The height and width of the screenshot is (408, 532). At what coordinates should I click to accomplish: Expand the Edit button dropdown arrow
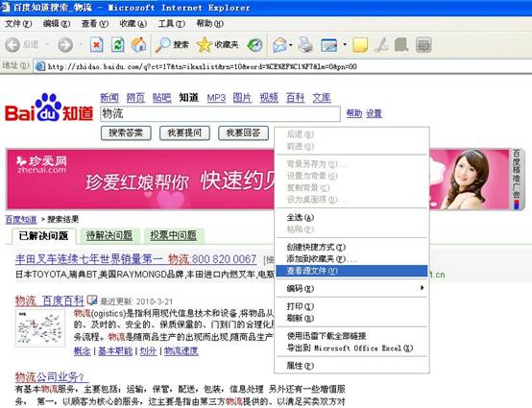click(x=345, y=45)
